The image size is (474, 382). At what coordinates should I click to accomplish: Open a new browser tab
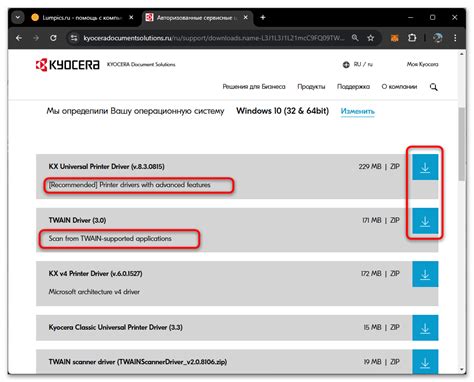pos(263,17)
